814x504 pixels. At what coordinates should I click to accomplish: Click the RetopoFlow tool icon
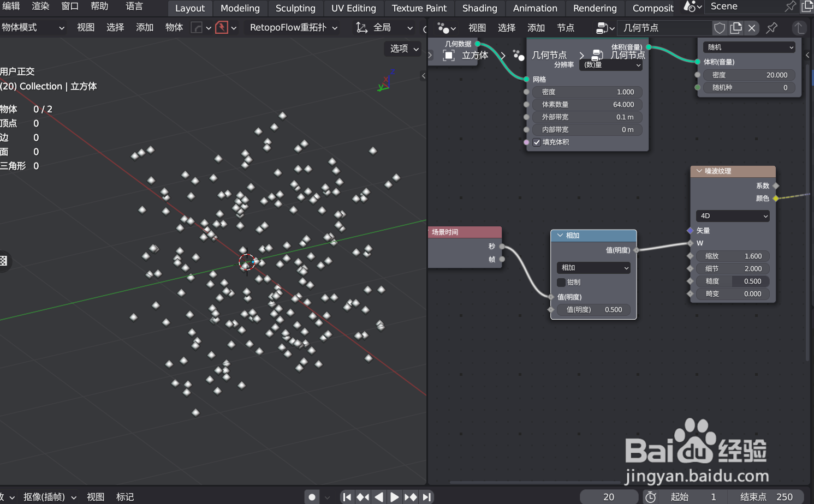(x=222, y=27)
